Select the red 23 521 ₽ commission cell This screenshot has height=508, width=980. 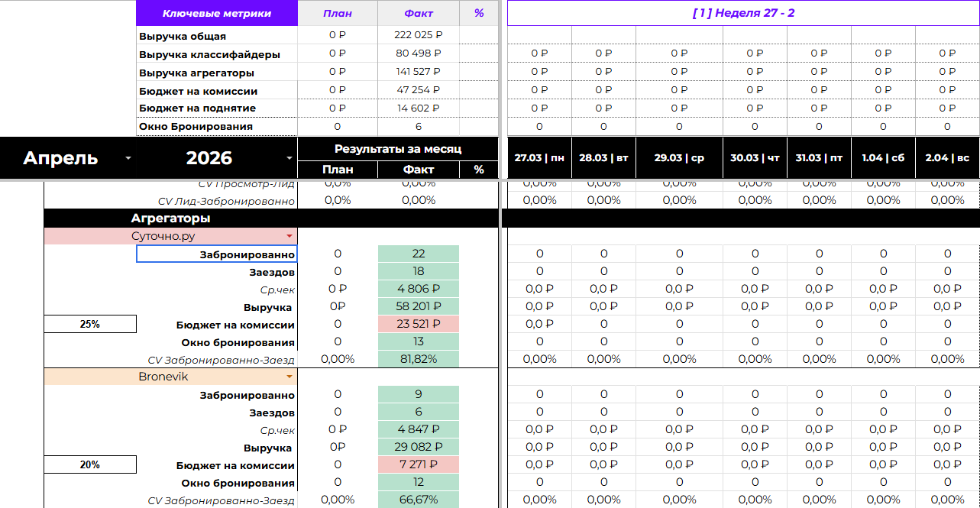[419, 324]
